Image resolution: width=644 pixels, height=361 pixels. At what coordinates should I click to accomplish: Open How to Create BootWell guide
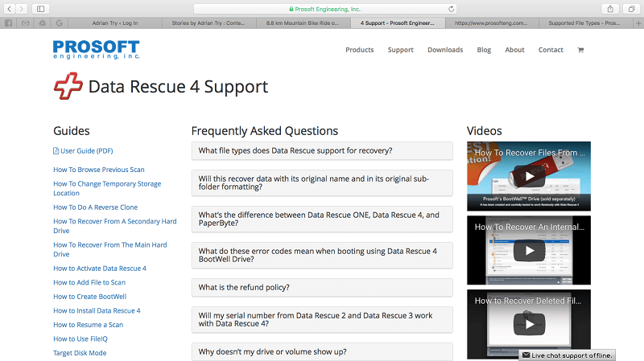tap(89, 297)
